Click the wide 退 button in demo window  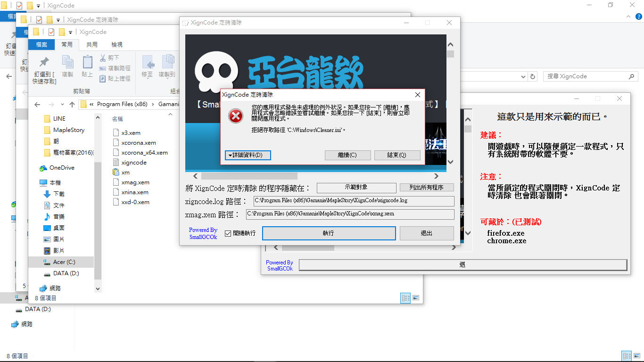pos(462,265)
